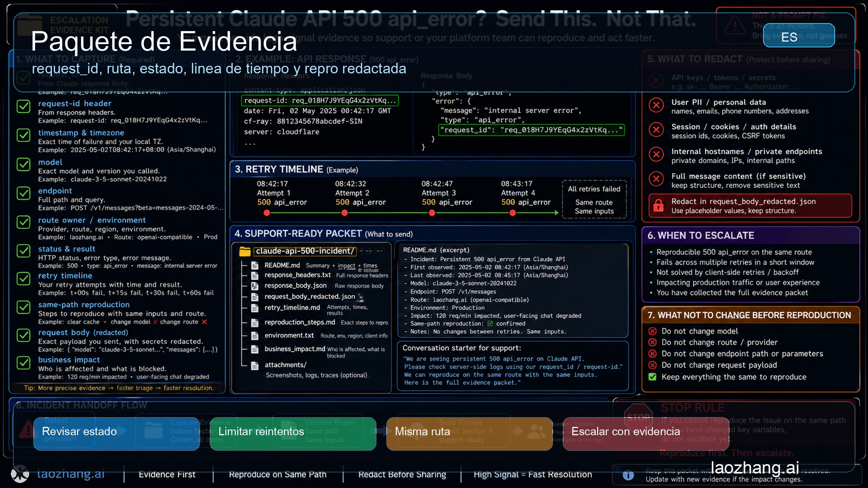868x488 pixels.
Task: Select the Attempt 2 red timeline marker
Action: [x=345, y=213]
